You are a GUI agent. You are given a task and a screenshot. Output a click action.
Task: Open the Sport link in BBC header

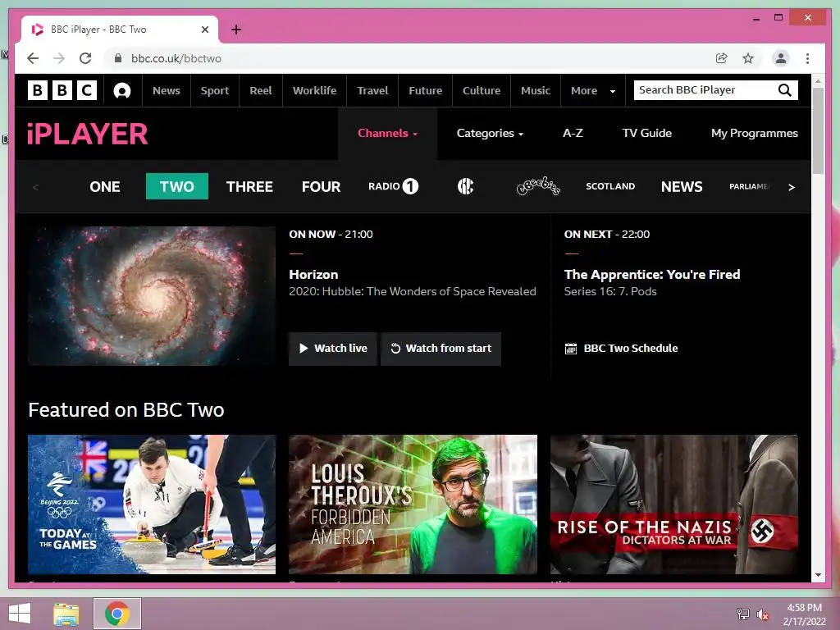tap(215, 90)
